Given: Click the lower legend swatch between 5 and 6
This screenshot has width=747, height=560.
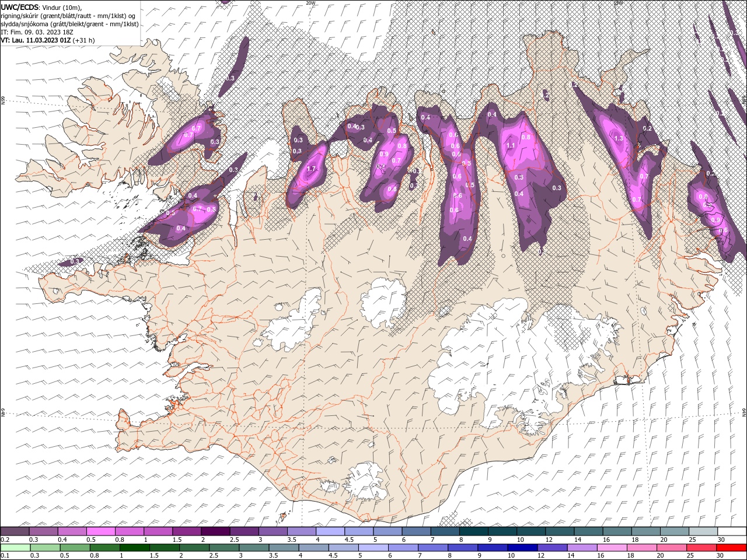Looking at the screenshot, I should click(x=373, y=548).
